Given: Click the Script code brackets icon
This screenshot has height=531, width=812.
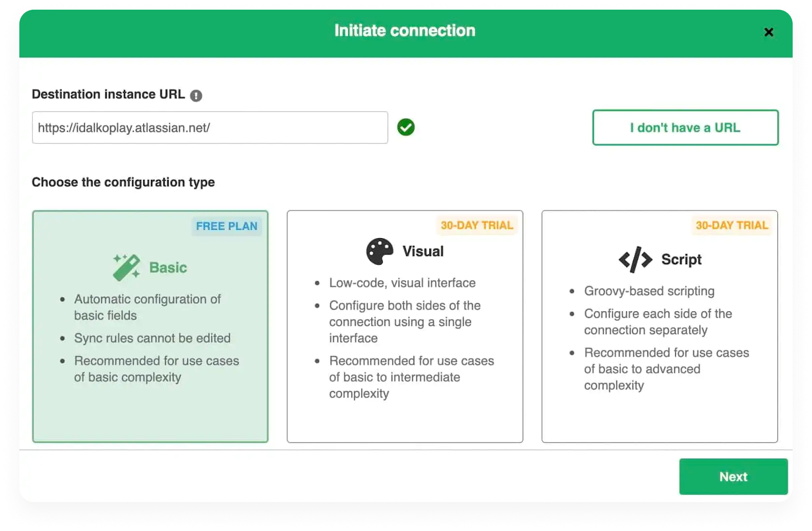Looking at the screenshot, I should tap(635, 259).
